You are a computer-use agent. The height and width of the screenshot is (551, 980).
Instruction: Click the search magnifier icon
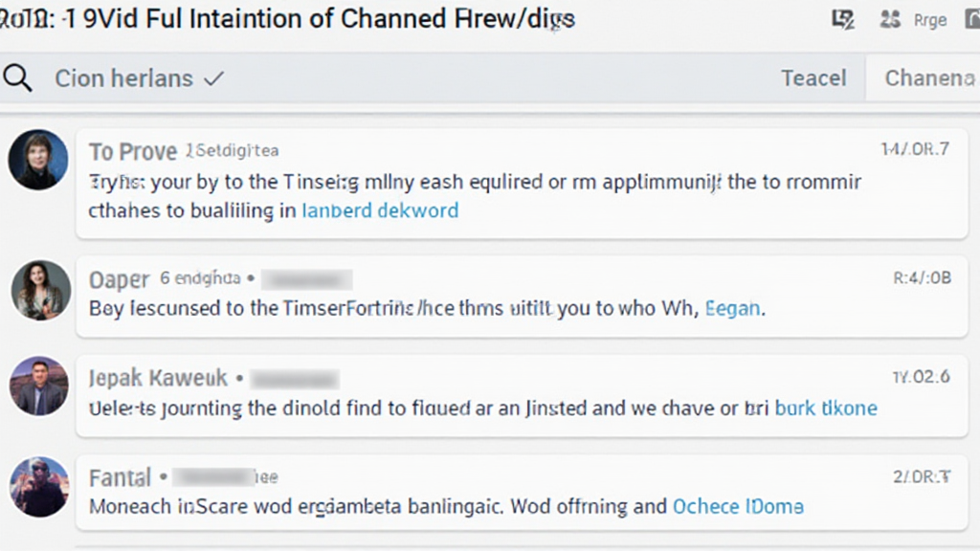pyautogui.click(x=17, y=78)
